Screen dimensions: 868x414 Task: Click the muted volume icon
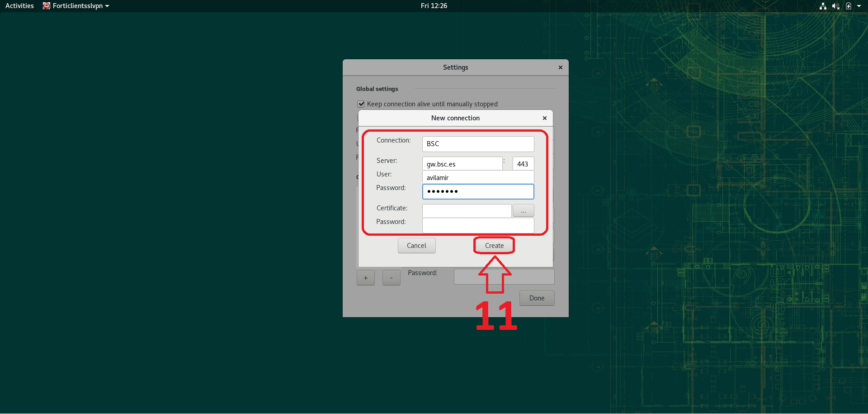[835, 6]
